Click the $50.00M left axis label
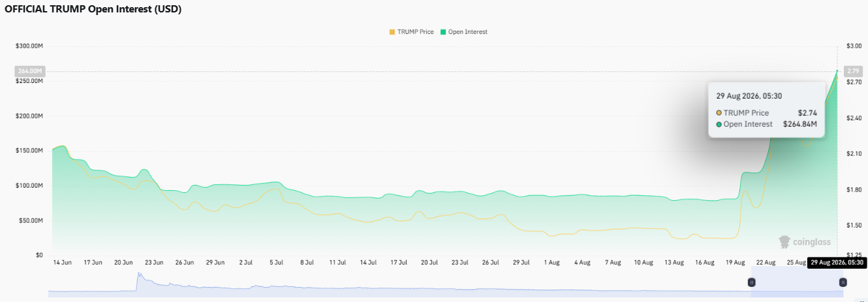868x302 pixels. 31,221
